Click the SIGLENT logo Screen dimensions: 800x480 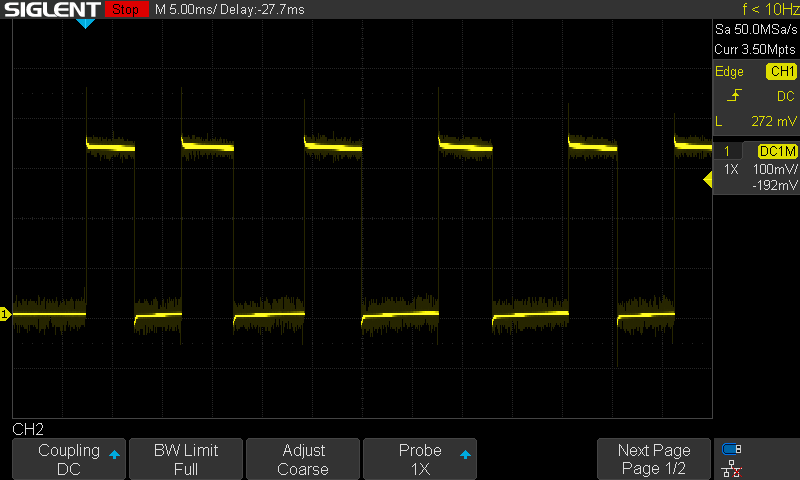pyautogui.click(x=52, y=9)
